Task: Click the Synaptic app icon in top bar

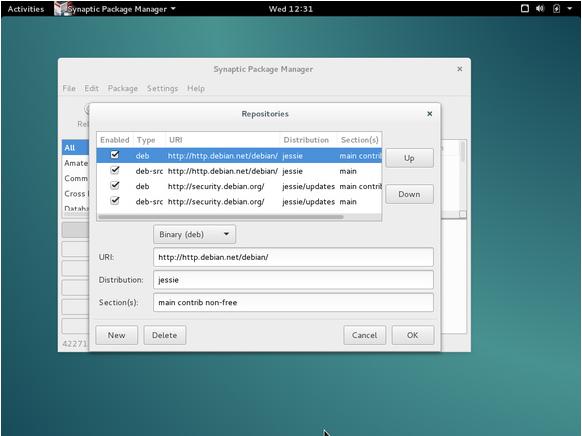Action: (62, 9)
